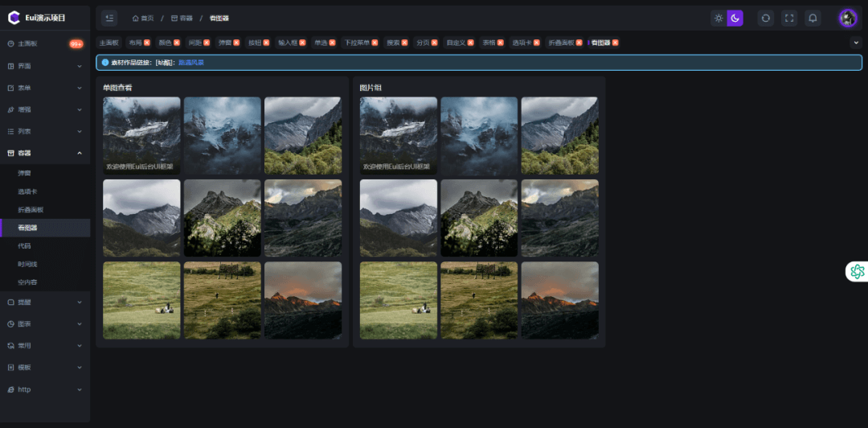Viewport: 868px width, 428px height.
Task: Close the 布局 tab
Action: pos(147,43)
